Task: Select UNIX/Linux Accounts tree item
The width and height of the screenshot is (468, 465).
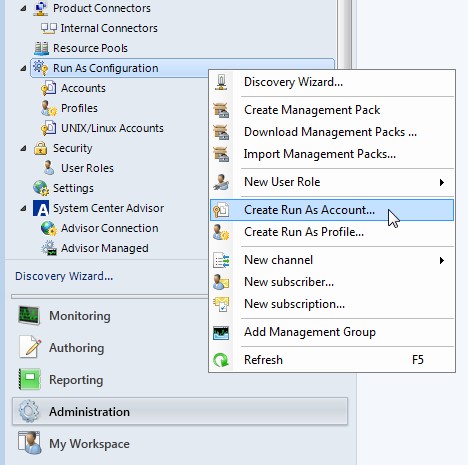Action: 112,128
